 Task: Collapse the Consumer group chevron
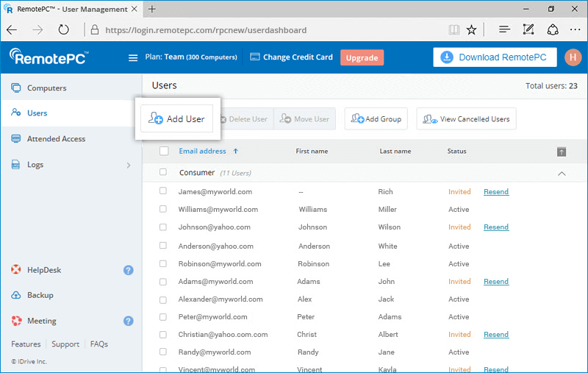[x=562, y=174]
